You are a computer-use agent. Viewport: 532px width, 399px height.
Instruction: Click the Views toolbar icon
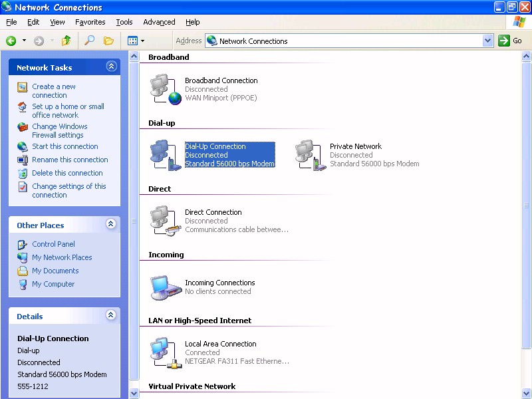tap(132, 41)
